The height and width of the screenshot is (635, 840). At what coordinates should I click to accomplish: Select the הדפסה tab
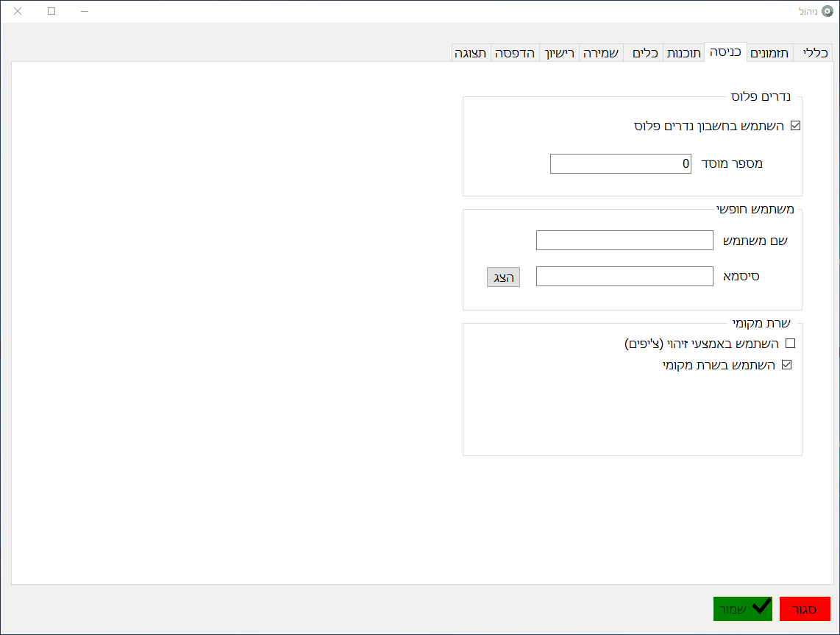pyautogui.click(x=515, y=53)
